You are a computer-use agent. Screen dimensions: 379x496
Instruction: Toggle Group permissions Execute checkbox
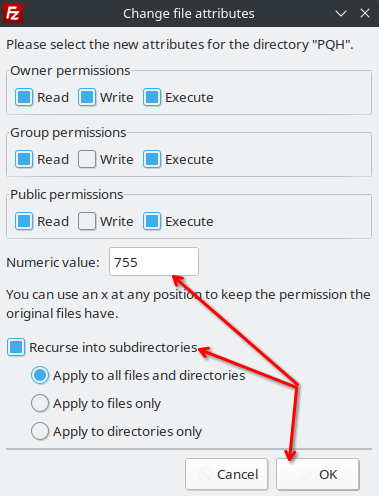coord(152,159)
